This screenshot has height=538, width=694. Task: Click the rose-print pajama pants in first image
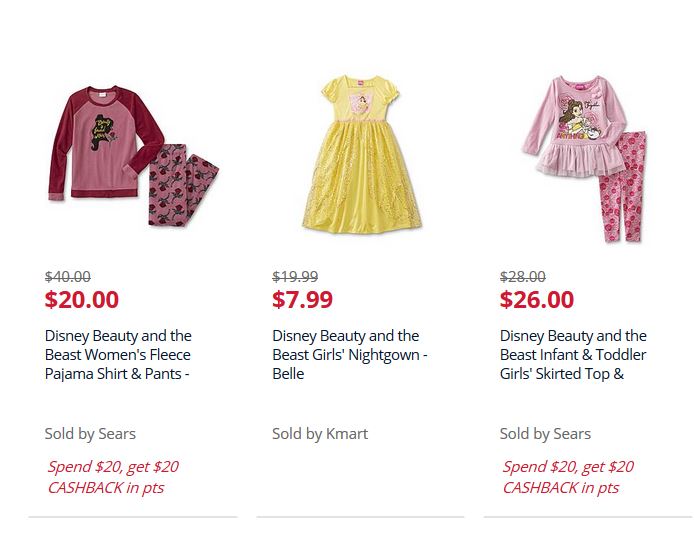(x=183, y=185)
